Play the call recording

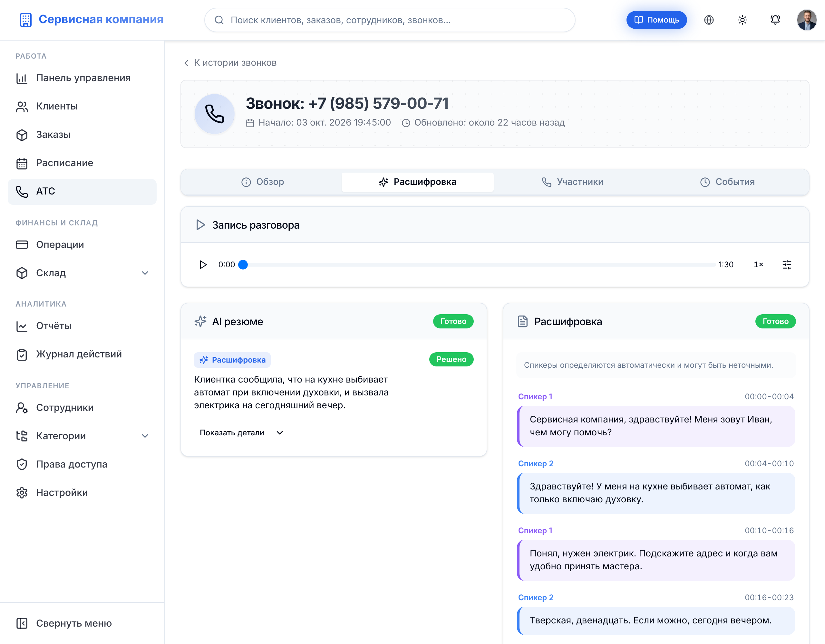(x=203, y=265)
